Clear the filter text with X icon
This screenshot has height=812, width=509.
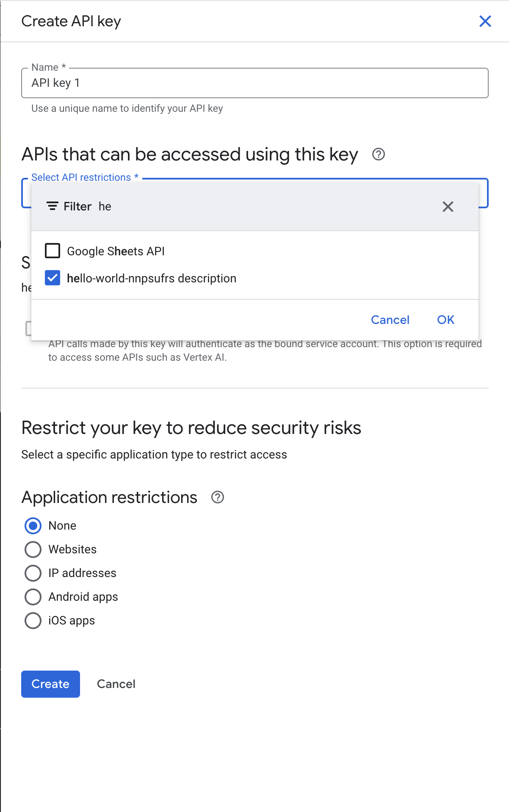click(448, 207)
